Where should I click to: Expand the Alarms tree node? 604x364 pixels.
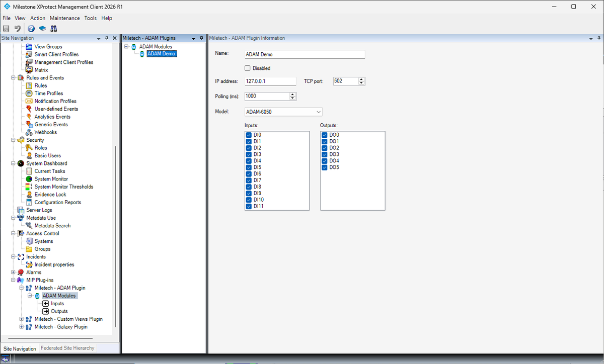(14, 272)
